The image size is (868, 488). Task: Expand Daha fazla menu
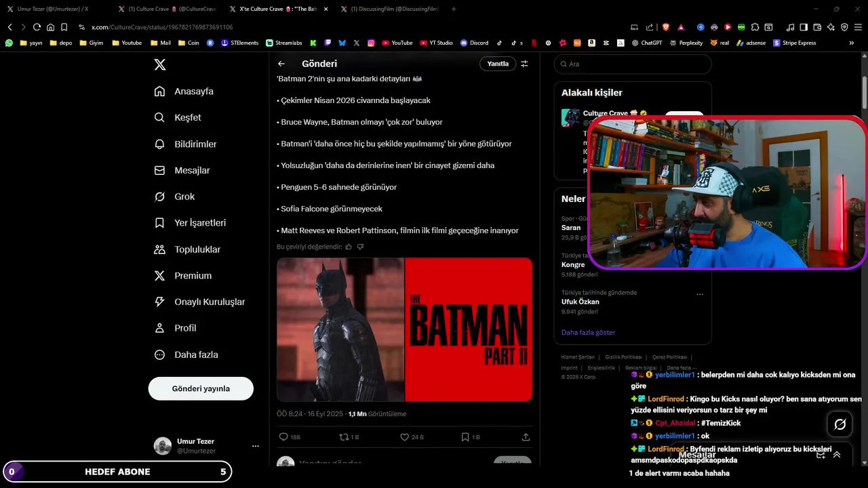click(x=186, y=354)
